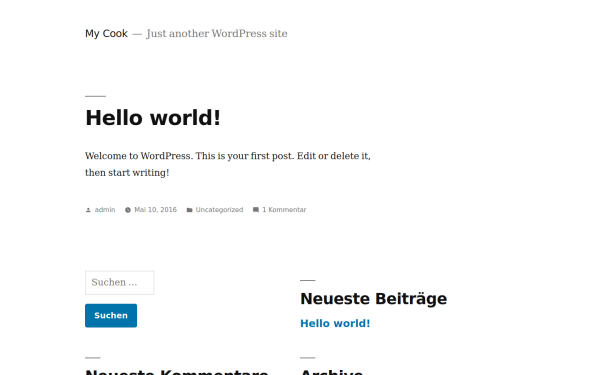Viewport: 600px width, 375px height.
Task: Open the Hello world! post heading
Action: [x=153, y=117]
